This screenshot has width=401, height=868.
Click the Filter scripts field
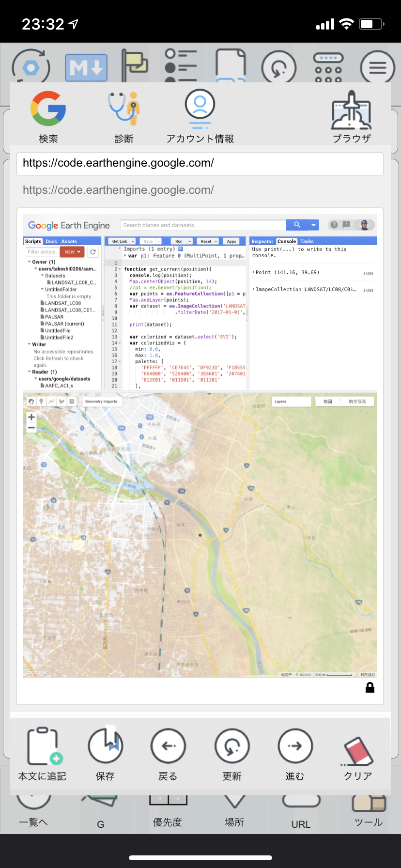click(42, 252)
